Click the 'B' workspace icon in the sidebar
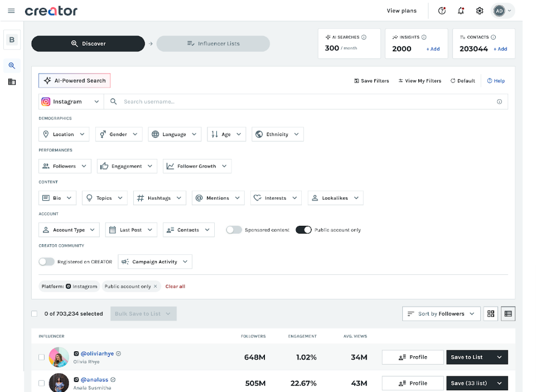536x392 pixels. pyautogui.click(x=12, y=40)
